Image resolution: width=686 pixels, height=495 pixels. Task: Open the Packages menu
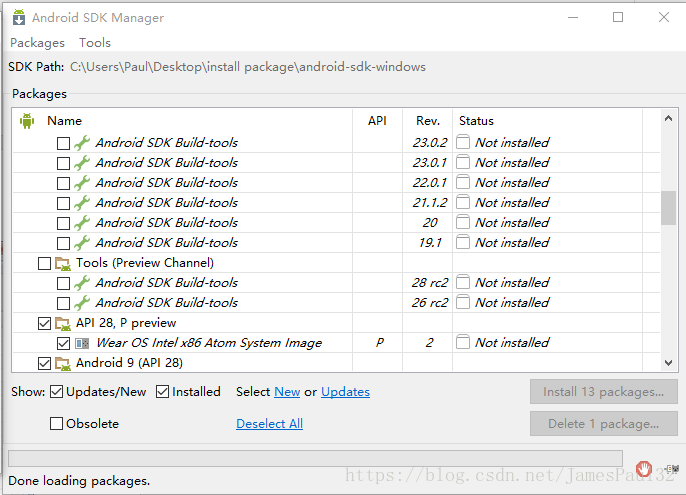pyautogui.click(x=38, y=43)
